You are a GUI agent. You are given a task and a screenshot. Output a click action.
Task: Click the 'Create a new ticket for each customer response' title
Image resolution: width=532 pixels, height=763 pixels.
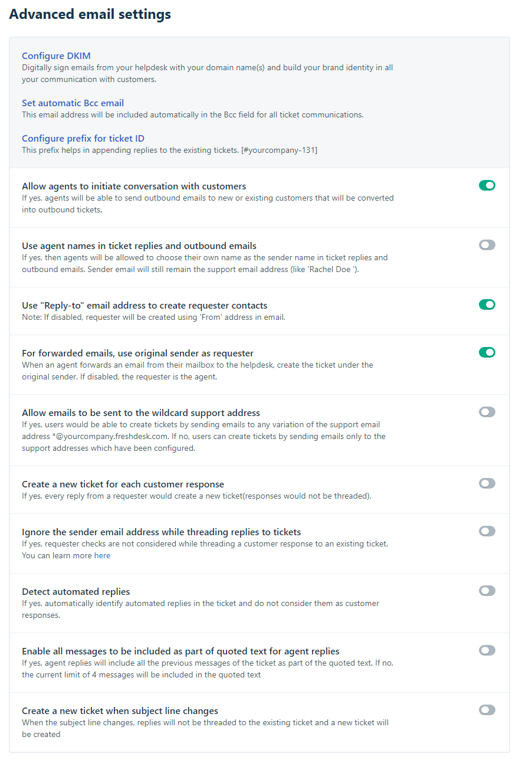pos(123,484)
